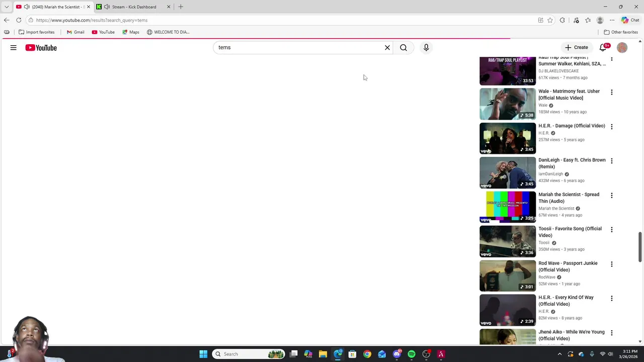Open WELCOME TO DIA bookmark
Screen dimensions: 644x362
pos(168,32)
